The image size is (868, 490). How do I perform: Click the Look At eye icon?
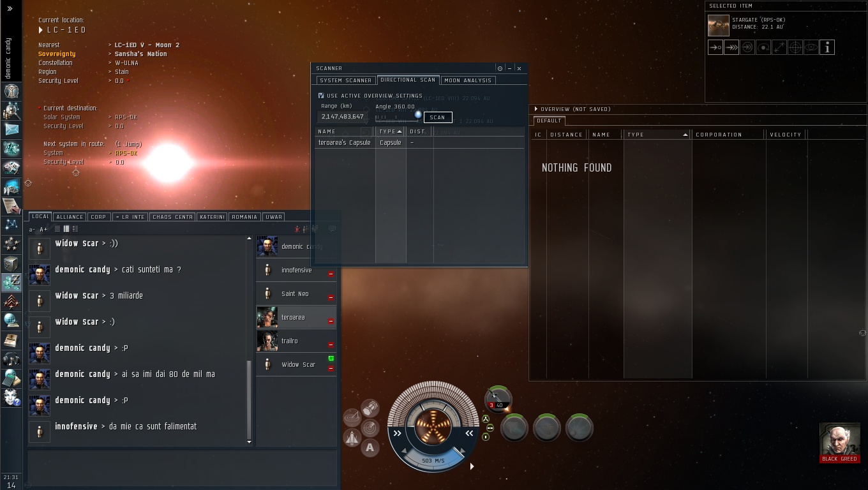coord(811,47)
